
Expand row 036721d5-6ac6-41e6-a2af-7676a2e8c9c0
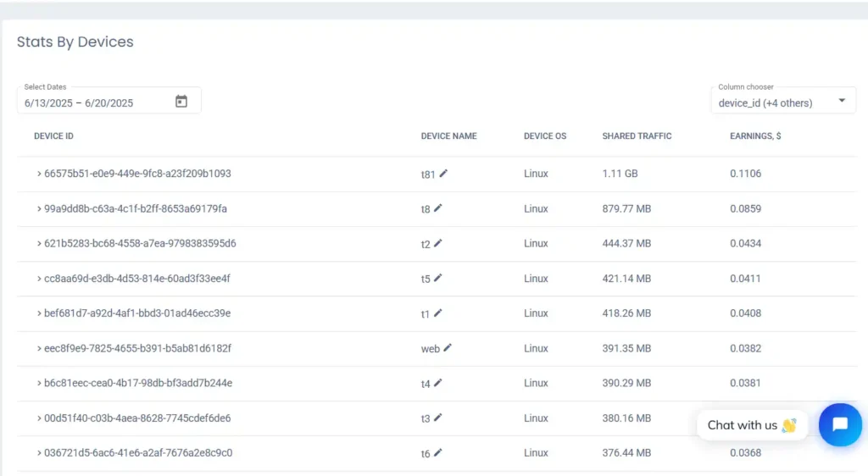click(39, 453)
